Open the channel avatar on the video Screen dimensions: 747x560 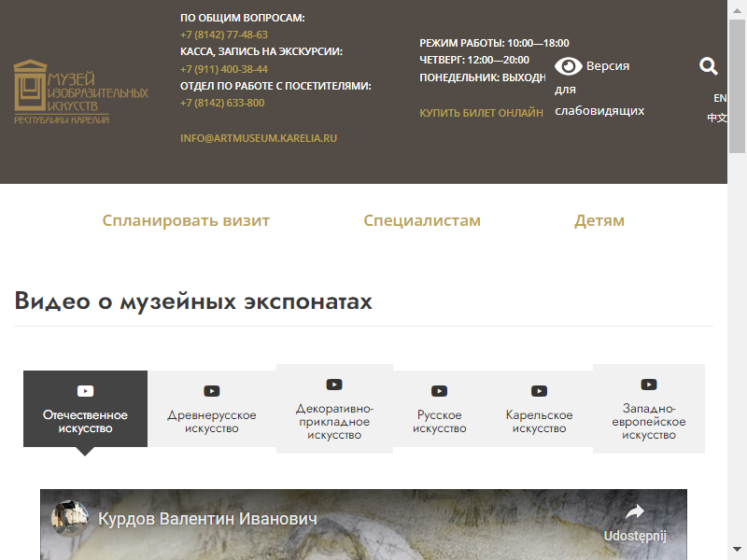[x=69, y=519]
